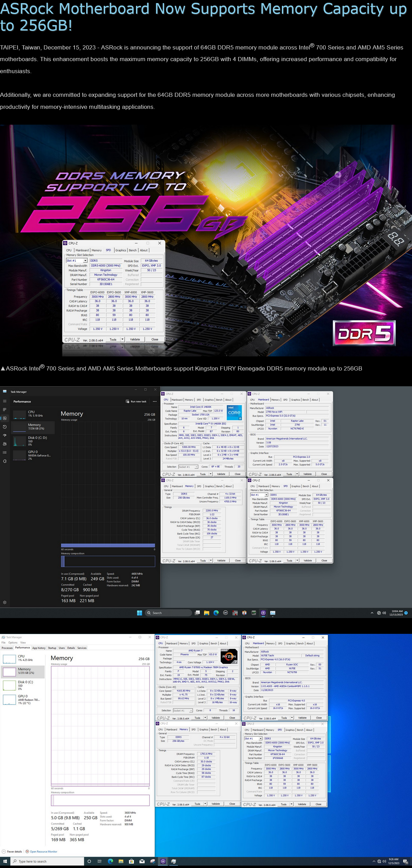Viewport: 412px width, 868px height.
Task: Open File Explorer from the Windows 11 taskbar
Action: 207,613
